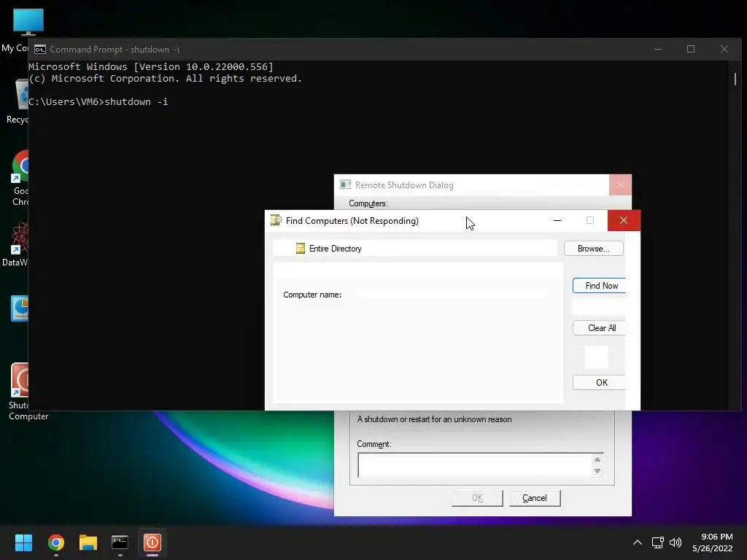The image size is (747, 560).
Task: Launch Google Chrome from the taskbar
Action: pos(55,542)
